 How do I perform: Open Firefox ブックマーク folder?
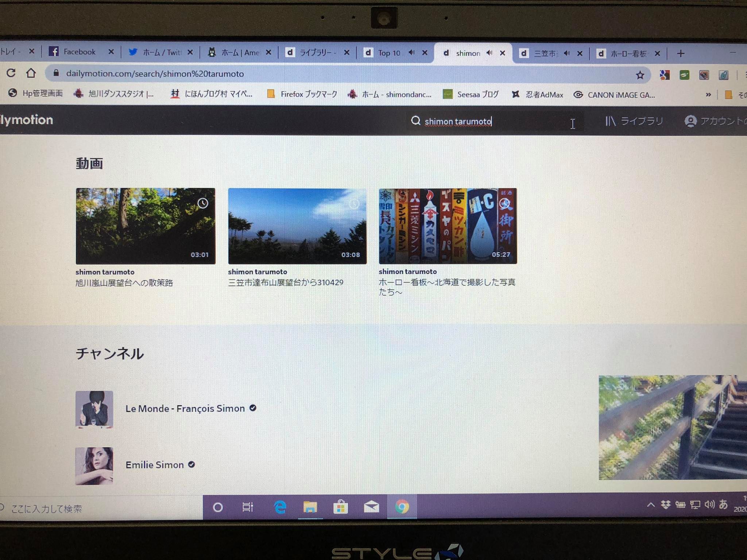[x=302, y=94]
